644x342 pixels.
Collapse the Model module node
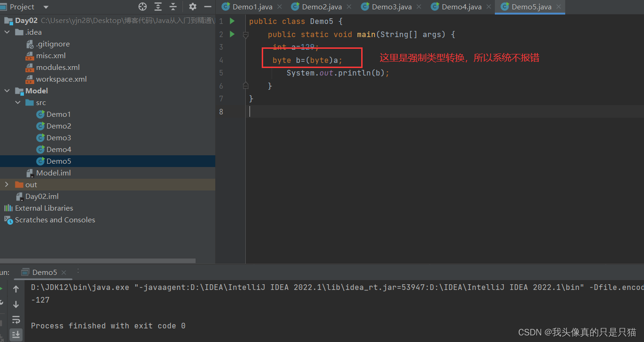tap(7, 91)
